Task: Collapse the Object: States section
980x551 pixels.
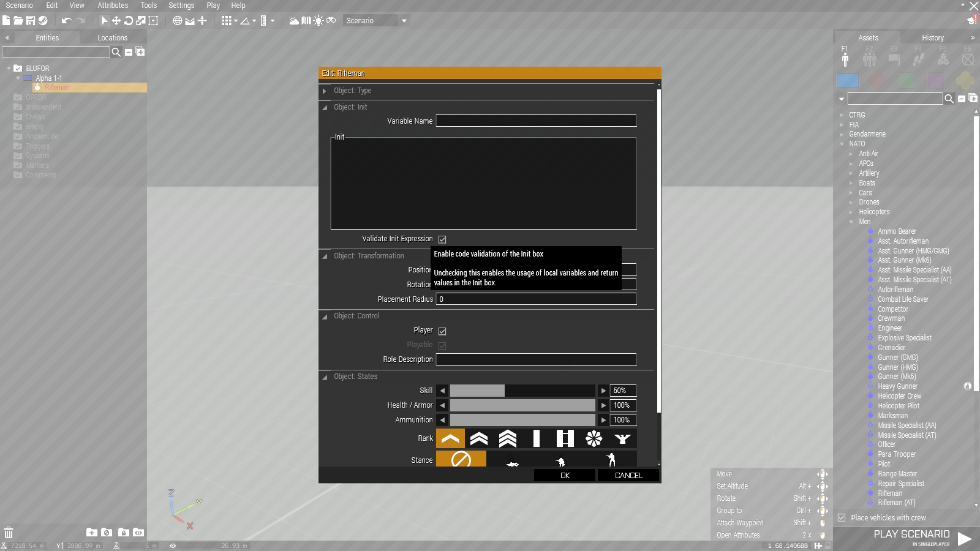Action: [325, 377]
